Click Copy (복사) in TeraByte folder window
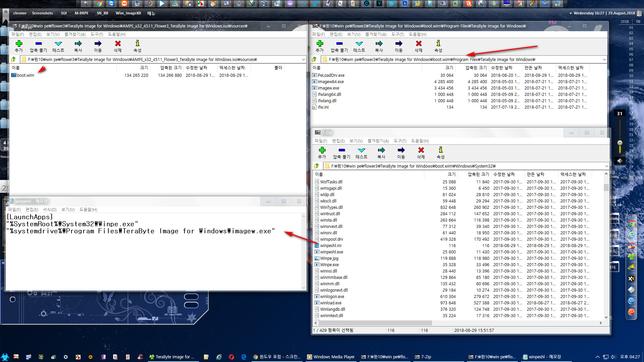The width and height of the screenshot is (644, 362). click(379, 46)
